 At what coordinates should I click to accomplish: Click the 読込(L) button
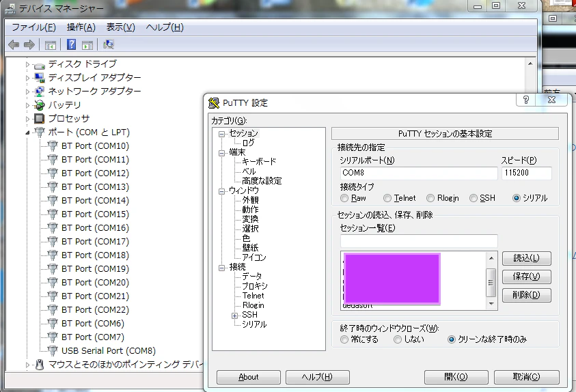[x=526, y=258]
